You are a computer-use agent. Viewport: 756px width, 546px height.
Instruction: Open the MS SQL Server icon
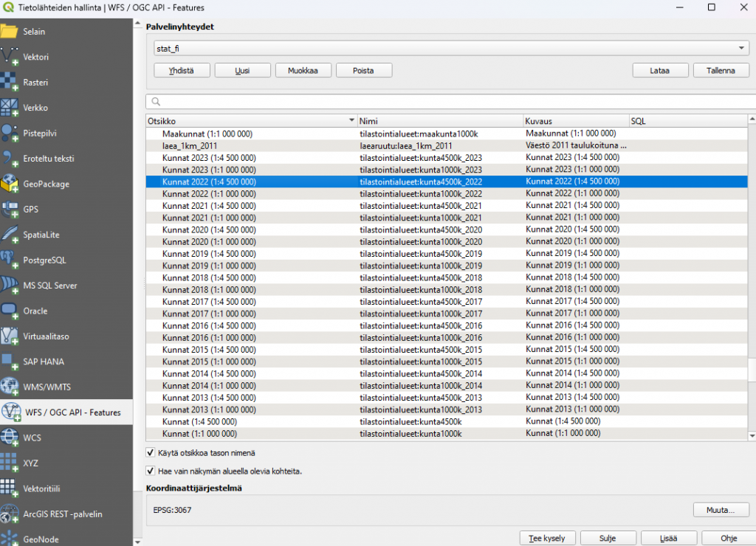tap(9, 286)
